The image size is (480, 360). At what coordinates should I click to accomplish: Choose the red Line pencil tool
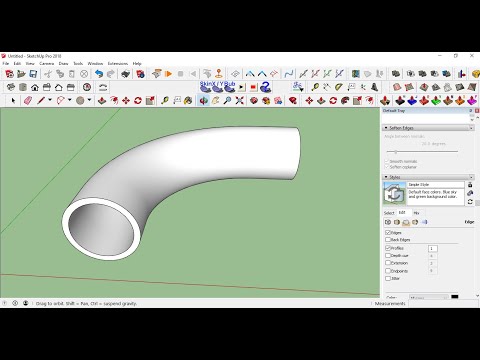41,100
